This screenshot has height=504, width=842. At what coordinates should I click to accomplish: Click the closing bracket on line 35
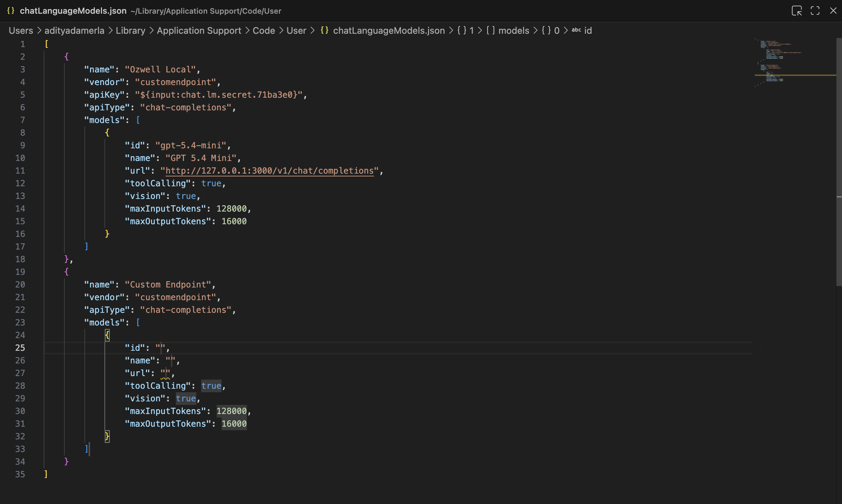coord(46,474)
